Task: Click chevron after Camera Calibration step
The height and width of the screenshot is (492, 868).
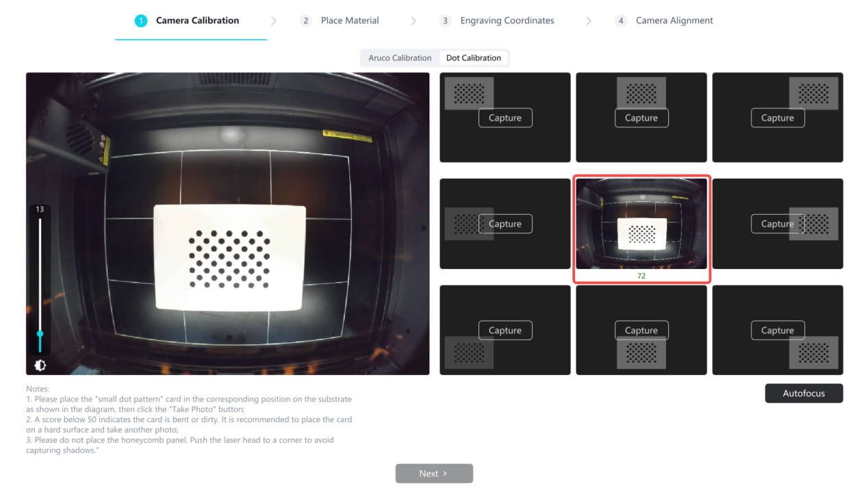Action: 274,21
